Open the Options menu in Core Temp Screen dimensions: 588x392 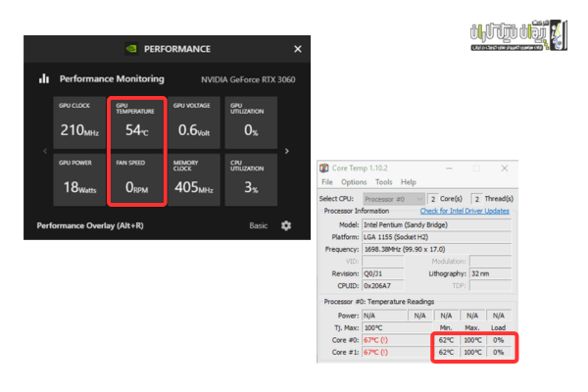[x=354, y=182]
